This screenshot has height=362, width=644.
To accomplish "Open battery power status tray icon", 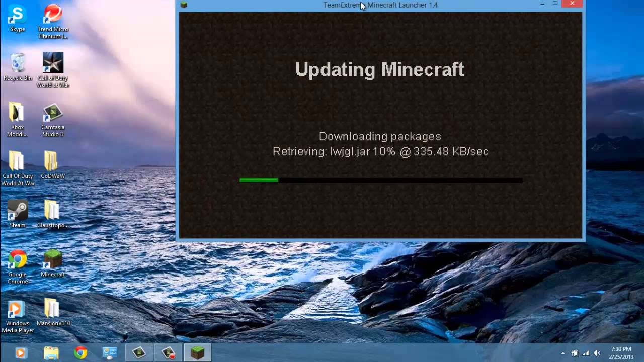I will pyautogui.click(x=575, y=353).
